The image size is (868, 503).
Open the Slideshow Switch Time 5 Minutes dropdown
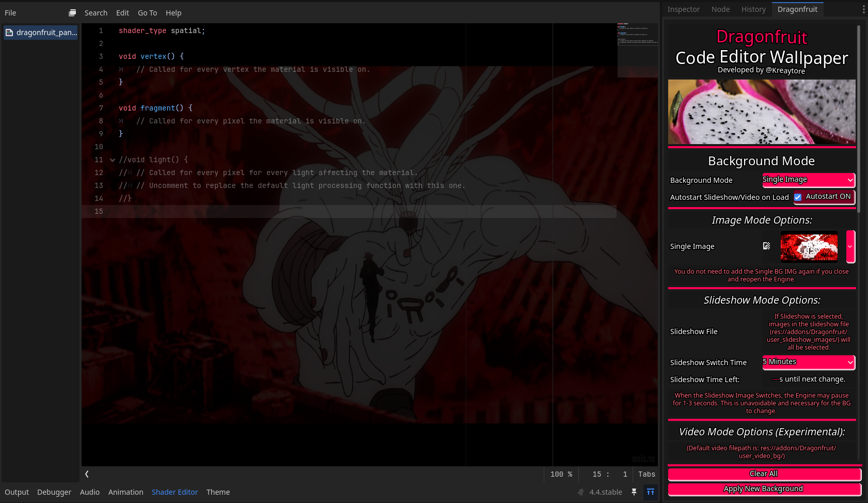(x=809, y=362)
